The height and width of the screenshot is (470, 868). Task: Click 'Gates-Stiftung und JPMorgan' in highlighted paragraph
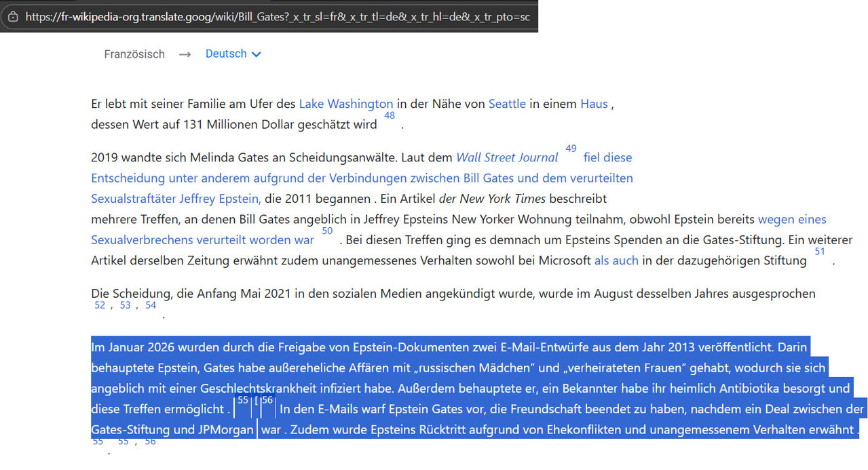(x=172, y=430)
